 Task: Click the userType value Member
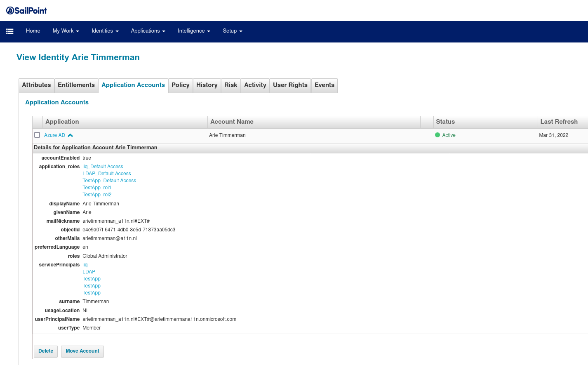click(x=92, y=328)
